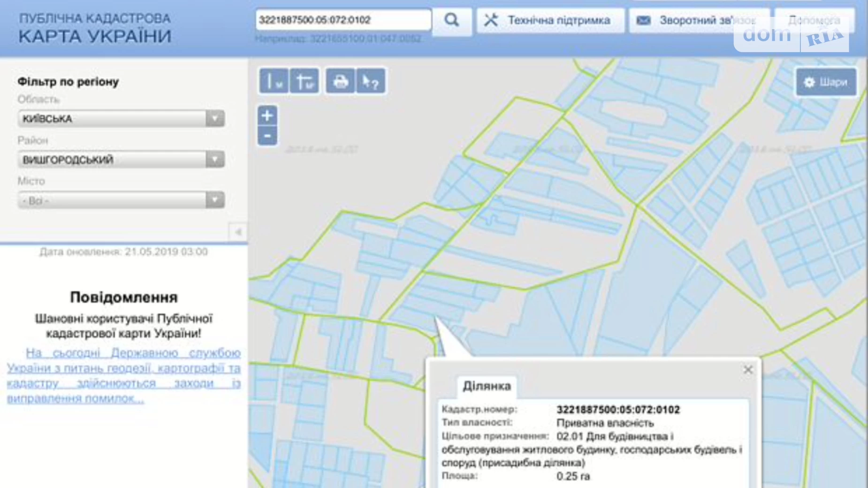Select the Ділянка tab in popup
868x488 pixels.
pos(487,386)
